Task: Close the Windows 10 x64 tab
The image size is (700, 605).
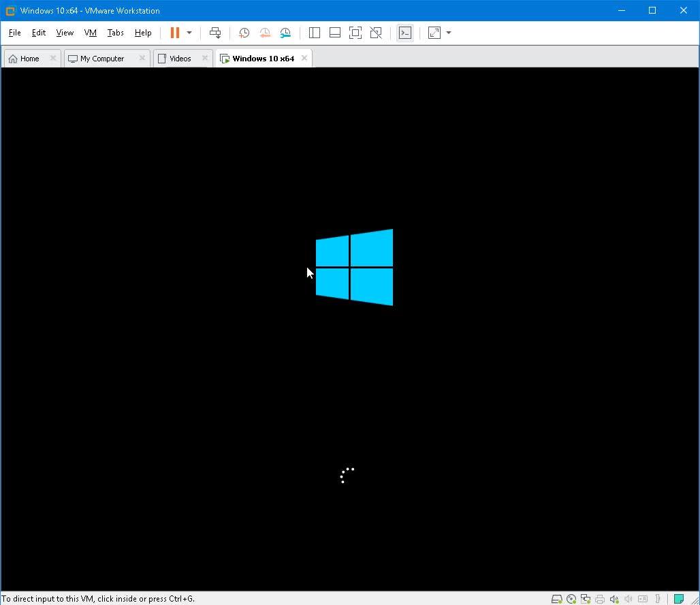Action: (304, 58)
